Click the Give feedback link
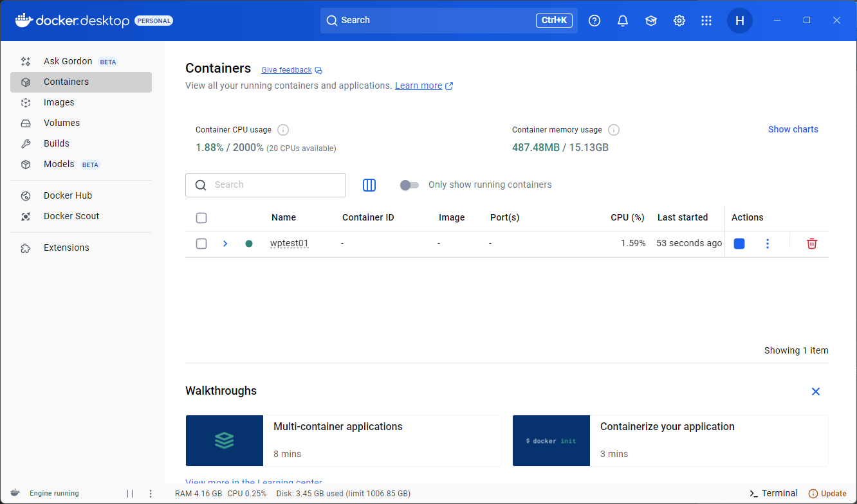Screen dimensions: 857x504 pyautogui.click(x=286, y=70)
